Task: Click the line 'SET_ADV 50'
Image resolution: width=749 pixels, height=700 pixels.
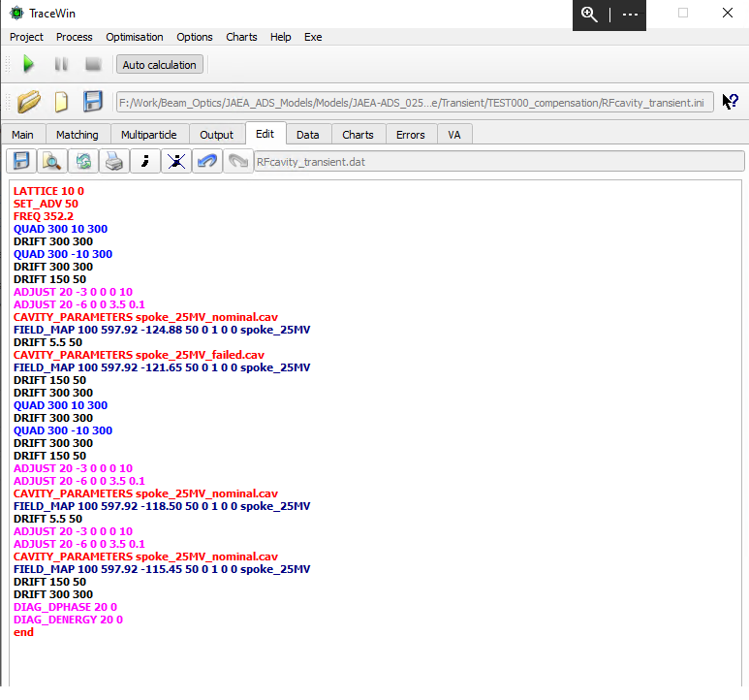Action: [x=46, y=204]
